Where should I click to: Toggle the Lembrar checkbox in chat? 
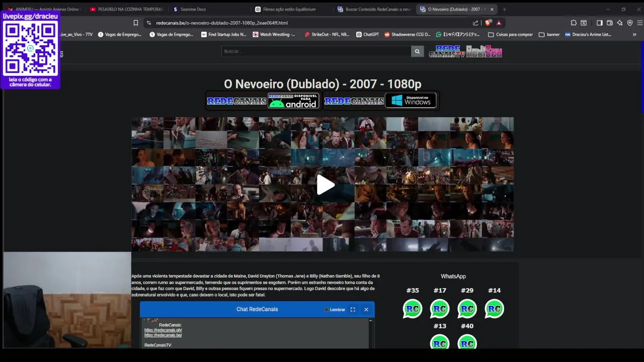pos(327,310)
